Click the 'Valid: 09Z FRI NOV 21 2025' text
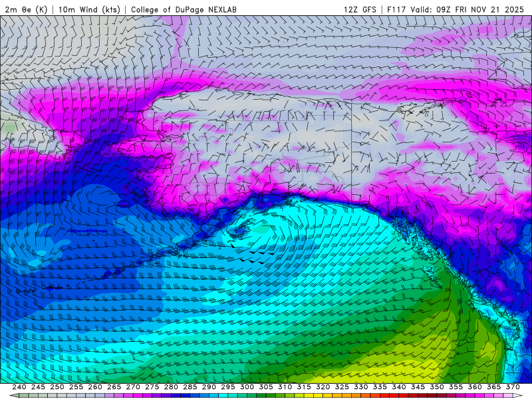532x399 pixels. (467, 9)
